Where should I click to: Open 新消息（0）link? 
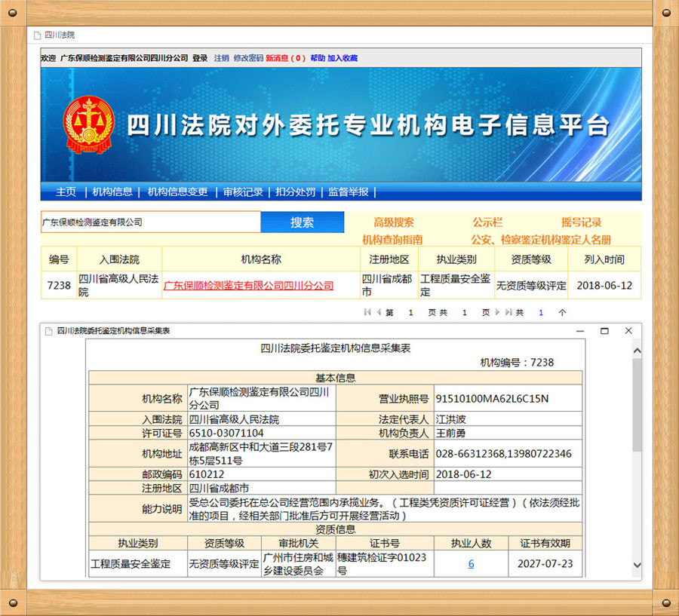[286, 58]
